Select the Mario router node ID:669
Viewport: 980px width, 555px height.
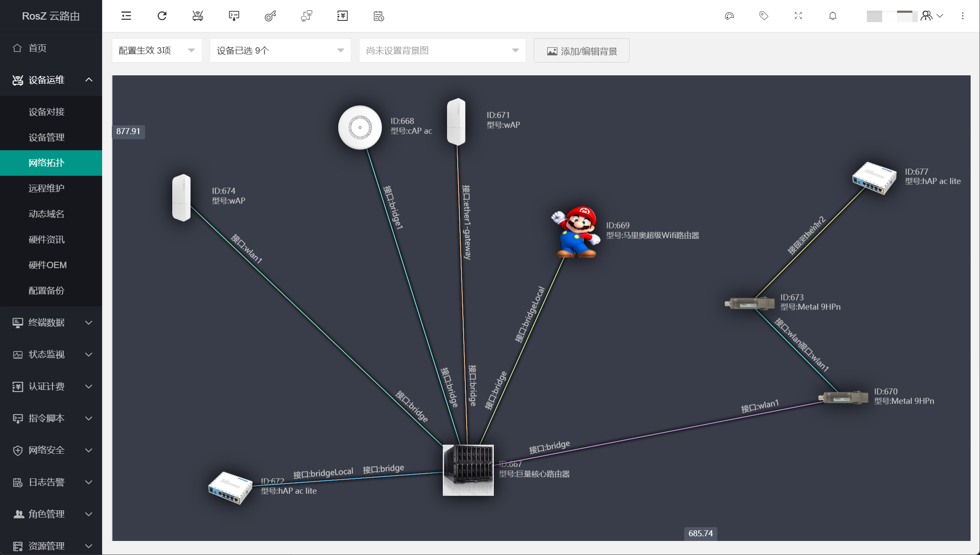point(576,232)
